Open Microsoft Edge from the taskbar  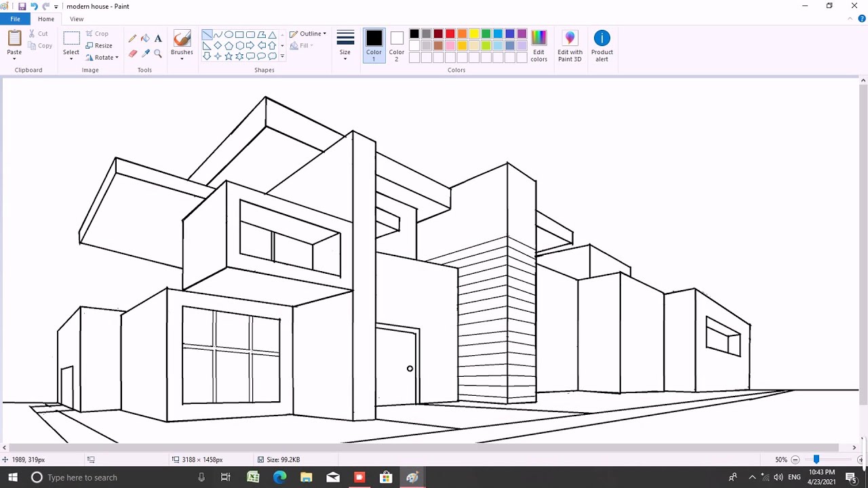pos(279,477)
